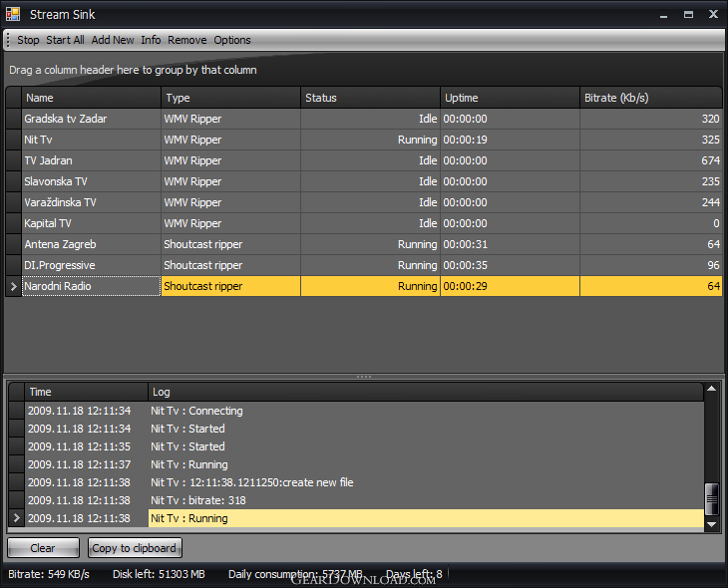
Task: Select the TV Jadran stream
Action: tap(364, 160)
